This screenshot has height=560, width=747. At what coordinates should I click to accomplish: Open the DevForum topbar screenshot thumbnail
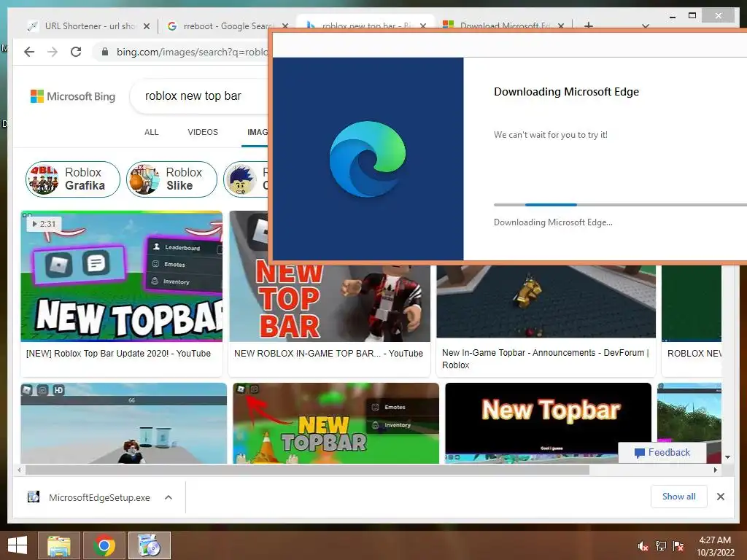pyautogui.click(x=546, y=301)
